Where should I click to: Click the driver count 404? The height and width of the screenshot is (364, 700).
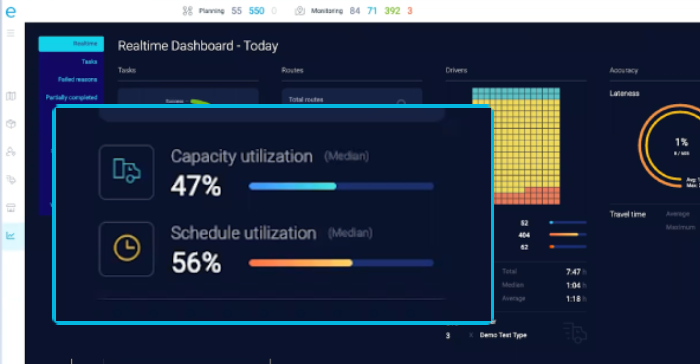tap(524, 235)
